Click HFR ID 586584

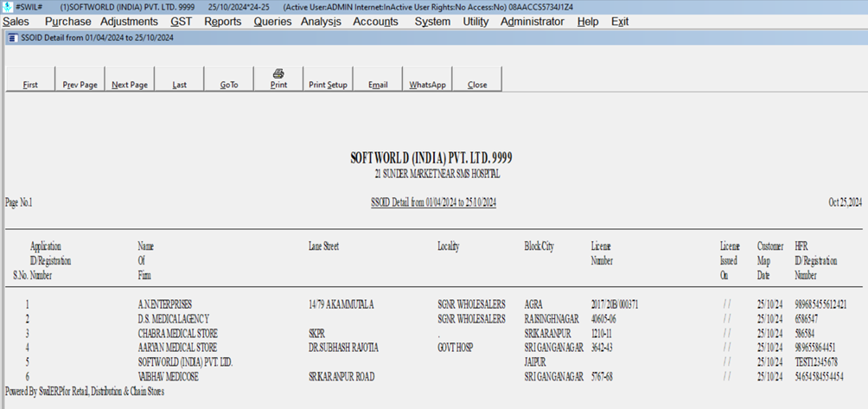pyautogui.click(x=804, y=333)
